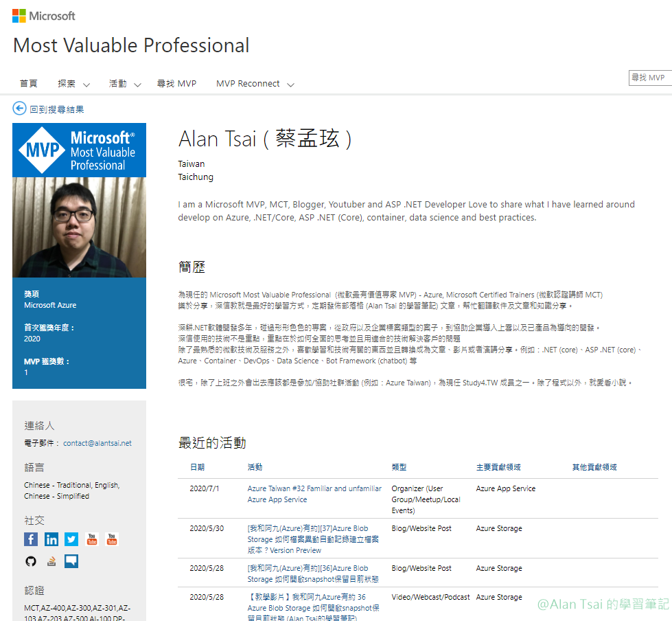Click the Microsoft Azure award text
Image resolution: width=672 pixels, height=621 pixels.
pos(50,305)
